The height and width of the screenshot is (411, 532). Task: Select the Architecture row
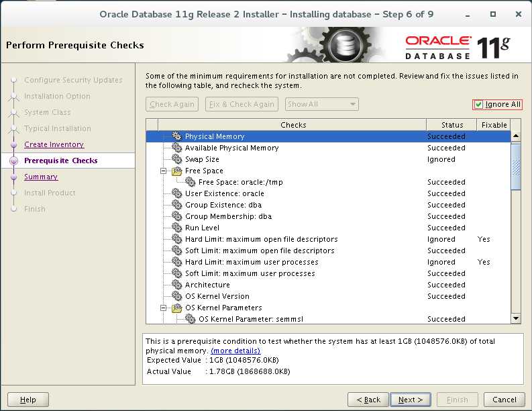(328, 285)
